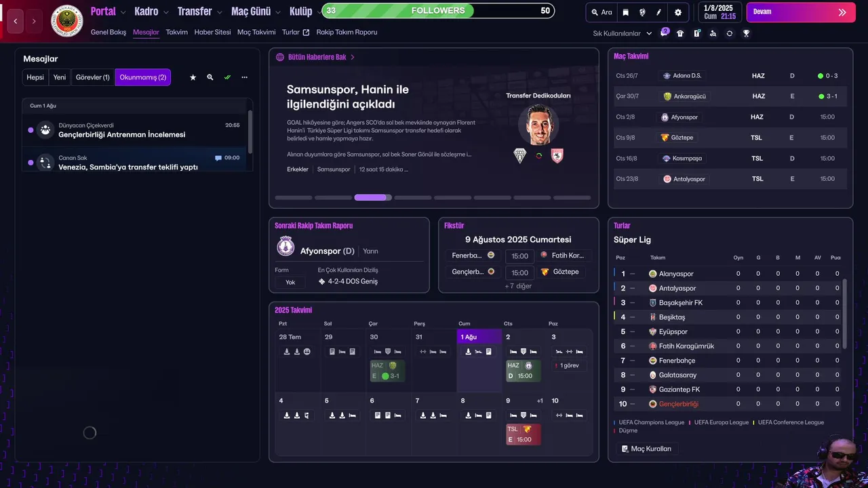Open Rakip Takım Raporu tab

click(347, 32)
